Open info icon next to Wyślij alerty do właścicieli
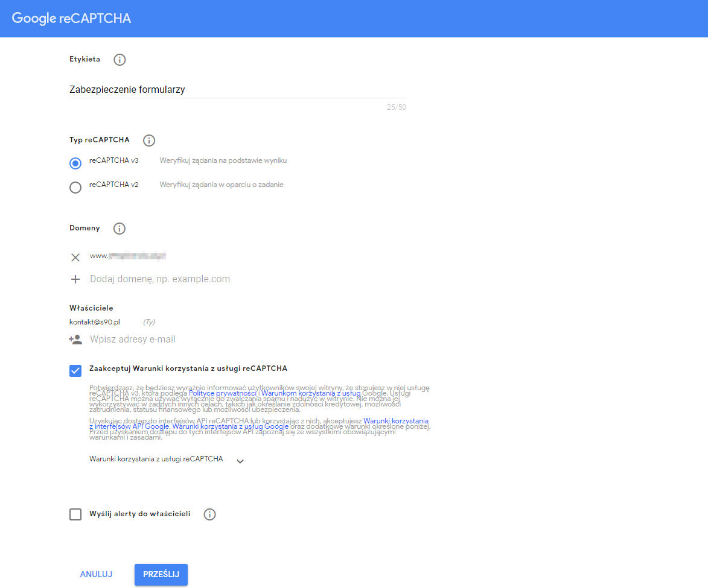This screenshot has height=588, width=708. click(x=209, y=514)
